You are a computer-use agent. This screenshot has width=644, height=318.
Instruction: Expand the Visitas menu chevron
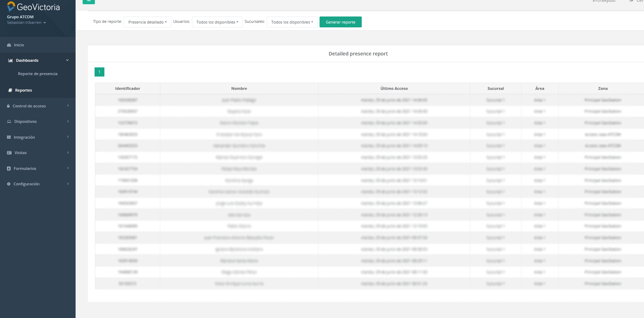click(68, 153)
